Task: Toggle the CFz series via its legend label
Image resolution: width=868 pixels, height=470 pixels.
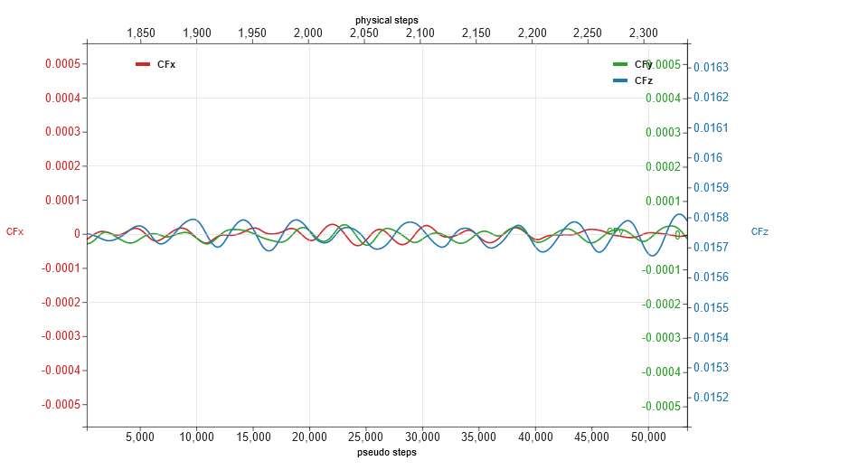Action: pos(644,80)
